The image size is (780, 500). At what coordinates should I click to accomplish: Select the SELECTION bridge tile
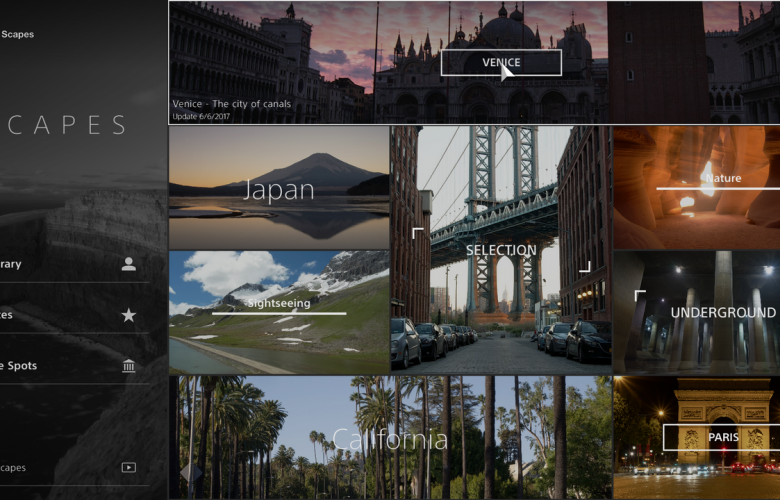[500, 250]
